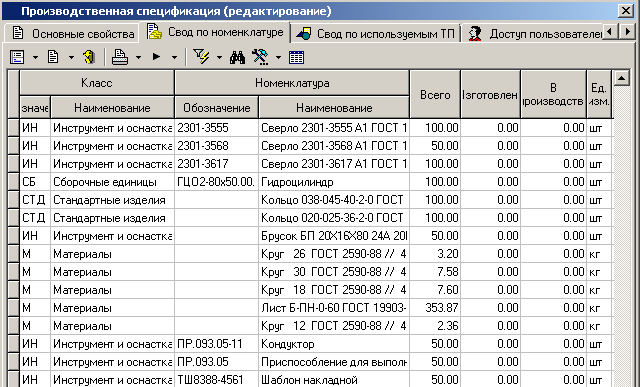Expand dropdown beside the tools icon

click(x=278, y=58)
